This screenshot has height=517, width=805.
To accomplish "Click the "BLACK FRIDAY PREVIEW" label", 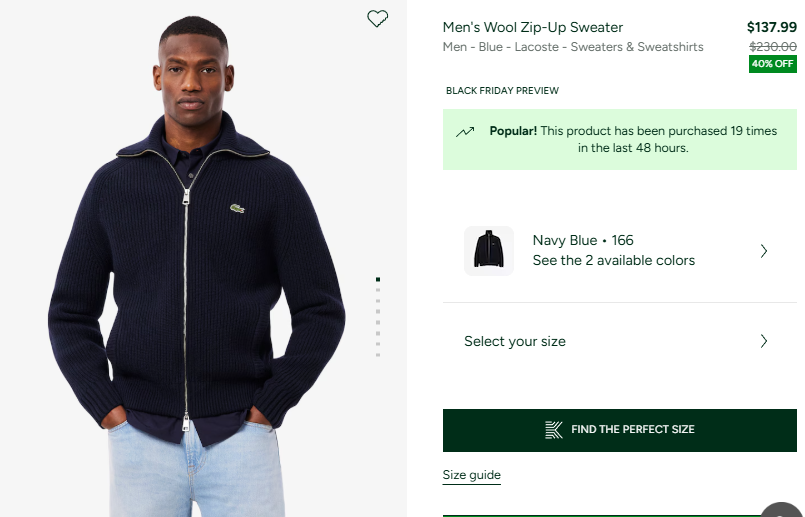I will [502, 91].
